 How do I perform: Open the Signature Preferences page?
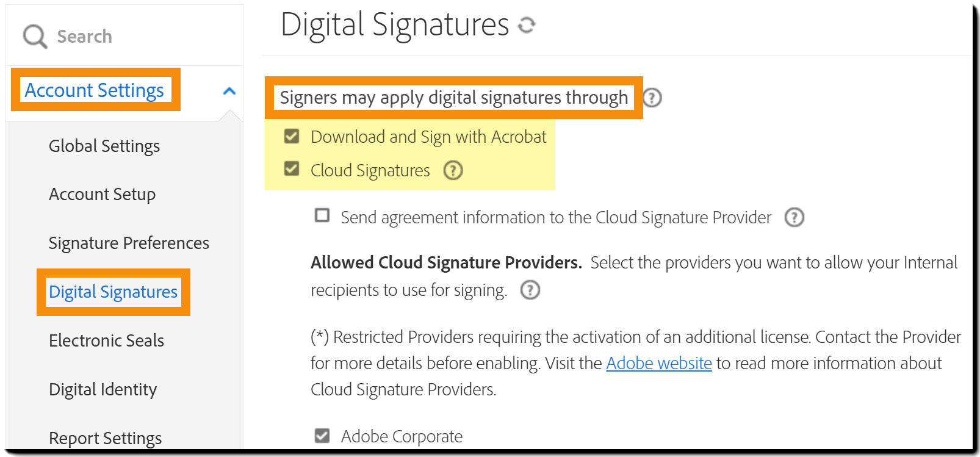(x=129, y=243)
